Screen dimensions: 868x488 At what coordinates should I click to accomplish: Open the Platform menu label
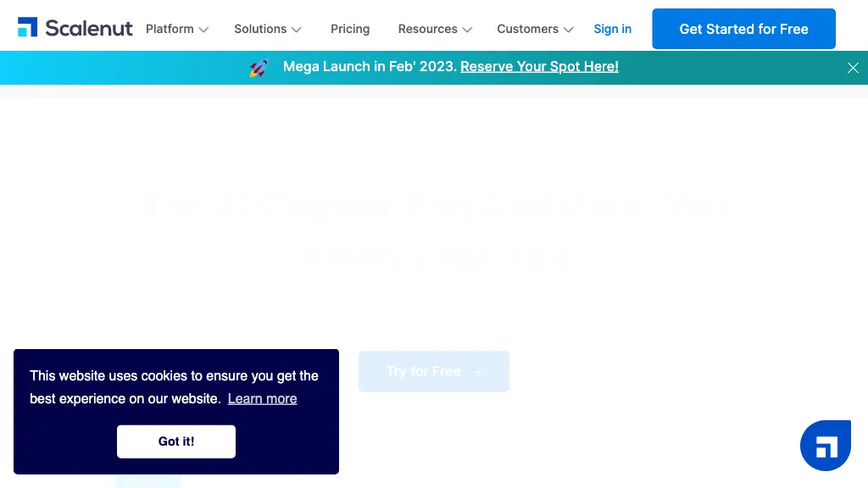coord(170,29)
